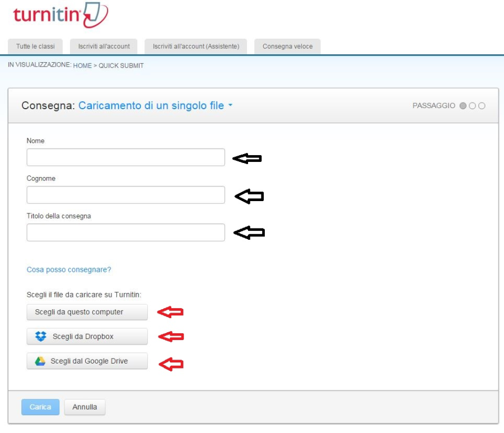
Task: Click the Turnitin logo
Action: click(x=60, y=15)
